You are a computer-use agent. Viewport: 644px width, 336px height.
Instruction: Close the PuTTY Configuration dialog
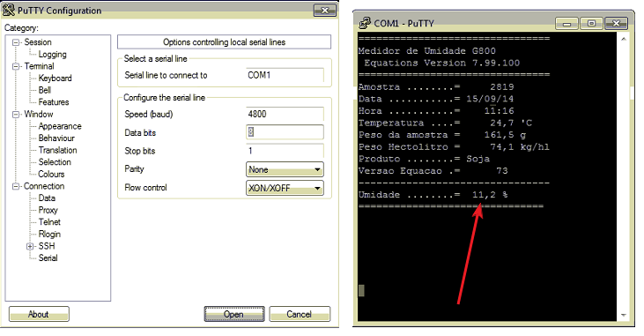[325, 11]
